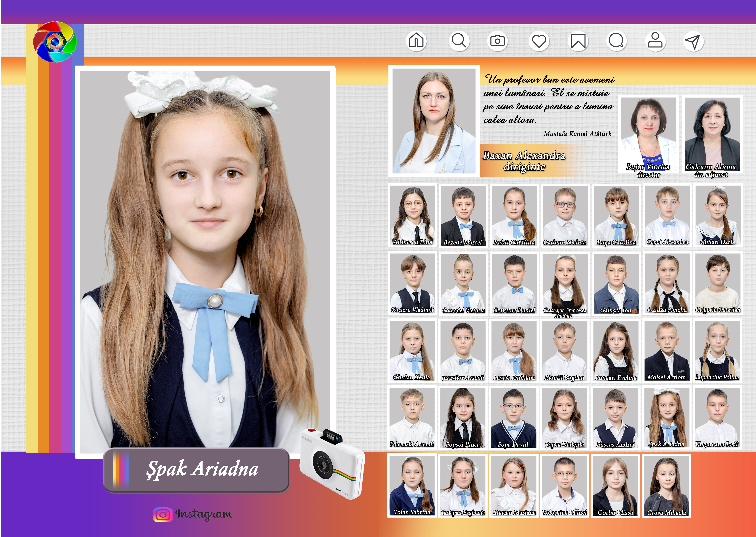Image resolution: width=756 pixels, height=537 pixels.
Task: Click the search magnifier icon
Action: click(459, 41)
